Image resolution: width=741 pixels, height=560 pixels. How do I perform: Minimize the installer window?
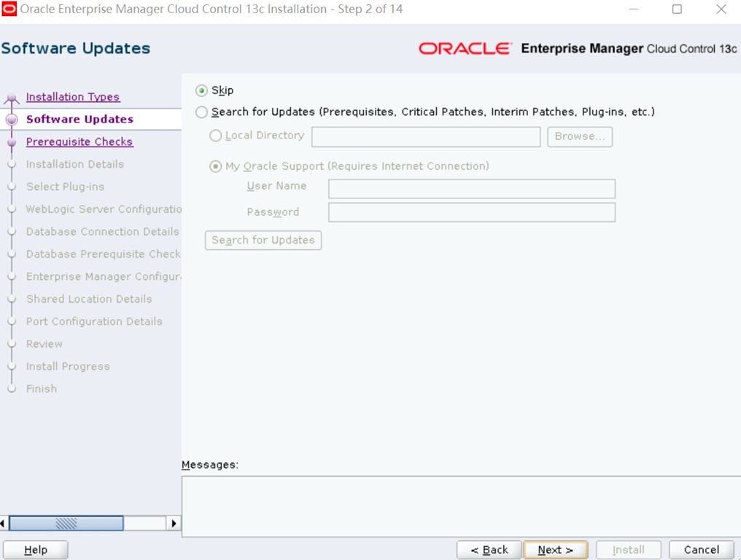[634, 9]
